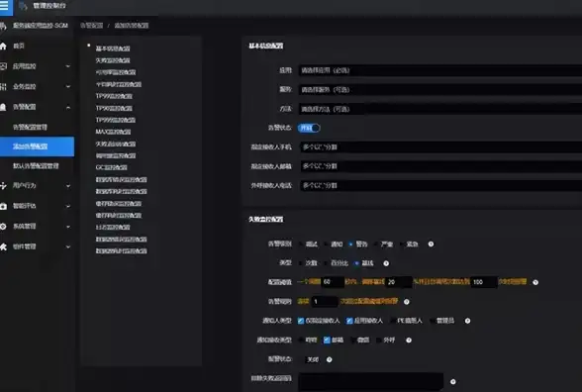Jump to 基本信息配置 in the anchor list
The width and height of the screenshot is (582, 392).
(113, 49)
